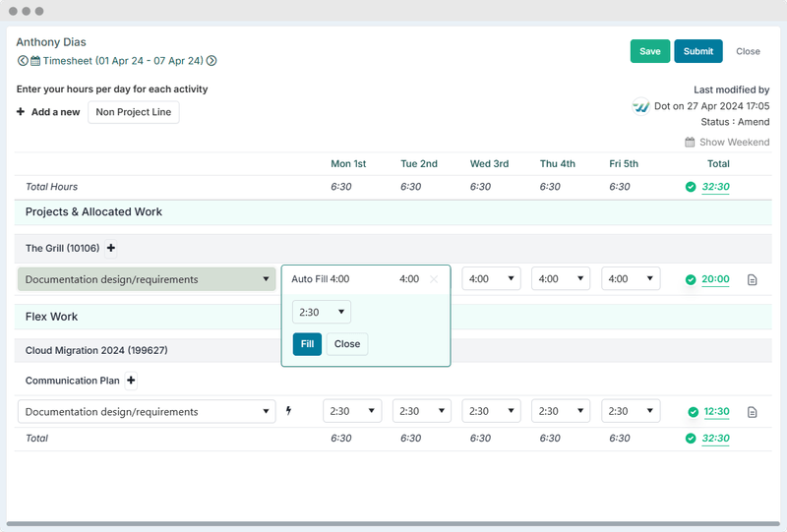The height and width of the screenshot is (532, 787).
Task: Open Monday 2:30 hours dropdown
Action: pos(352,411)
